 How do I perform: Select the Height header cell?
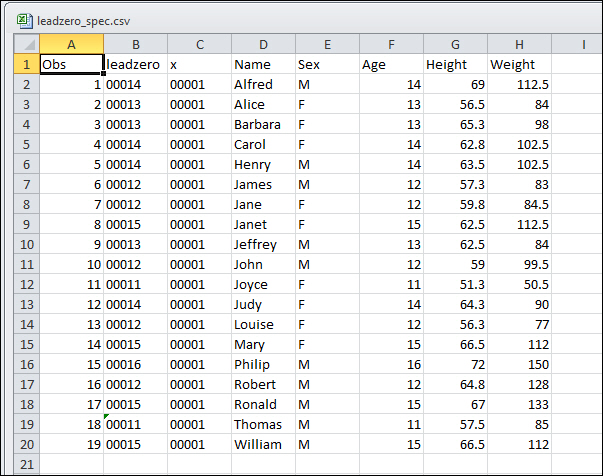(455, 64)
